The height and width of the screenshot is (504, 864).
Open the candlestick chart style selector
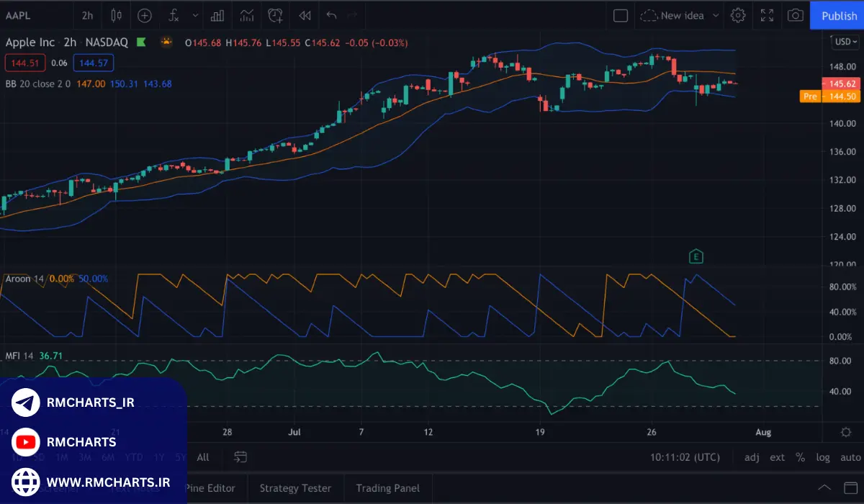[117, 15]
